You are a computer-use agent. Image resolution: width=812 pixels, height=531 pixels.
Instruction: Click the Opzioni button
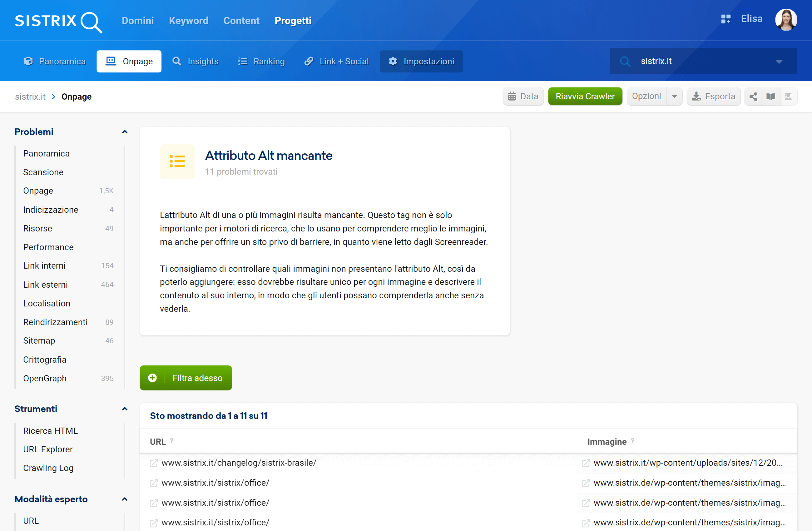click(646, 97)
